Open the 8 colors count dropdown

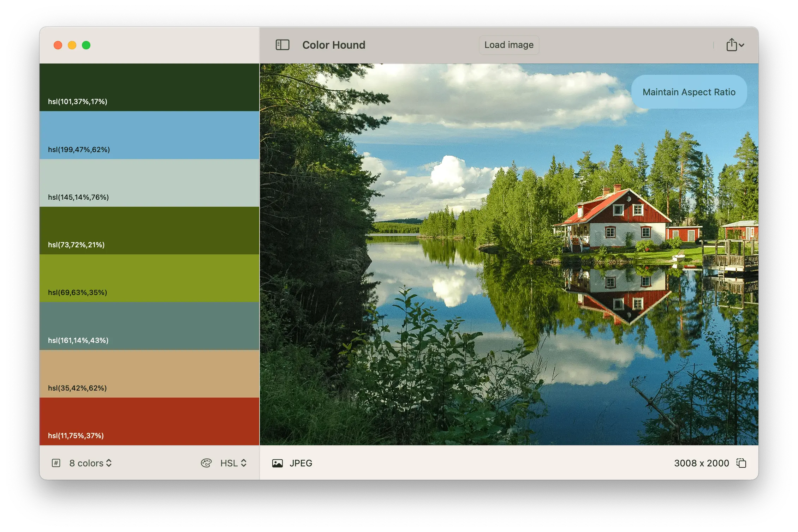pyautogui.click(x=90, y=463)
